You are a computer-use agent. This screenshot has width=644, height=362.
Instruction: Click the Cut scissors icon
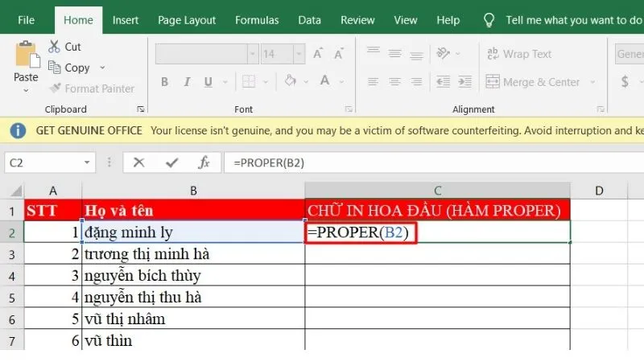(x=55, y=47)
